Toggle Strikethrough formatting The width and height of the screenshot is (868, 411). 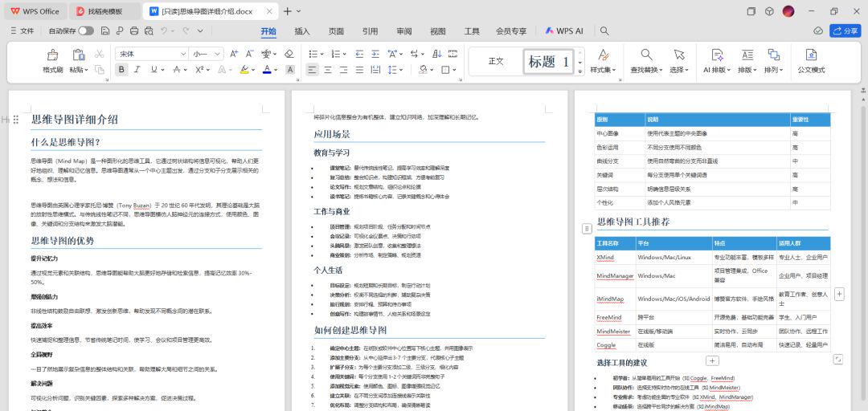point(176,70)
